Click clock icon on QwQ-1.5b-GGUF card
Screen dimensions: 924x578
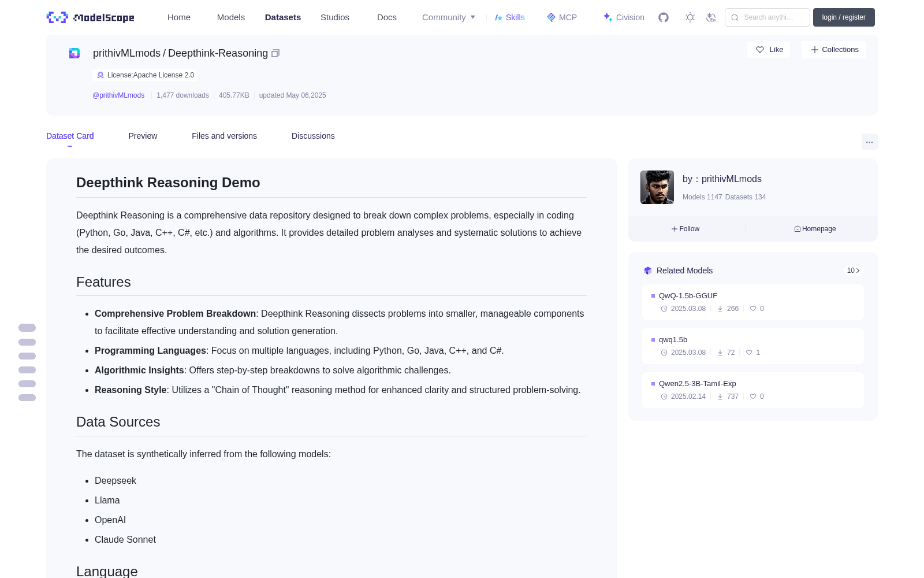pos(664,309)
